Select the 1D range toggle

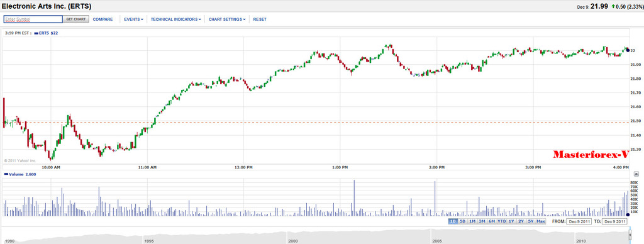[453, 221]
